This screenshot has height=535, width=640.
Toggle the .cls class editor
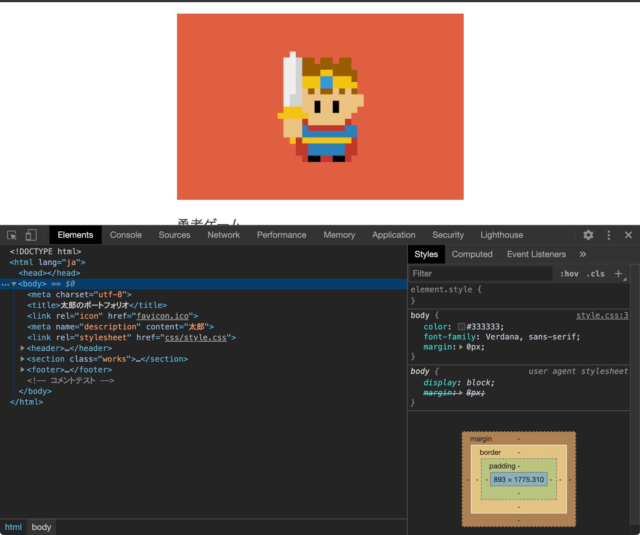point(596,274)
